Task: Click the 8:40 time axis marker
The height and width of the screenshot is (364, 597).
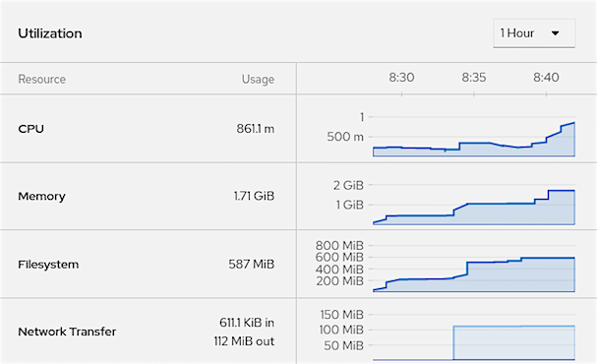Action: [x=546, y=78]
